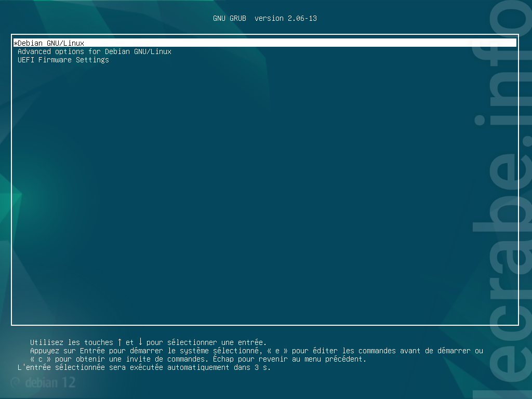The width and height of the screenshot is (532, 399).
Task: Click the "3 s." countdown timer text
Action: pos(262,367)
